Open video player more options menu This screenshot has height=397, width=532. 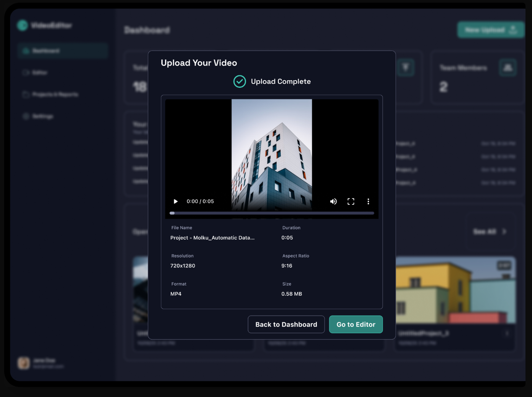[368, 201]
